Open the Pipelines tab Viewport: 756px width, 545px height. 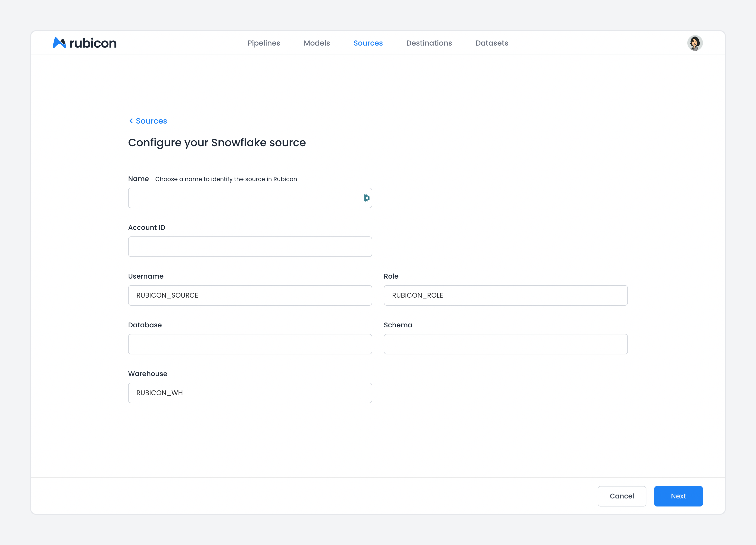coord(264,43)
